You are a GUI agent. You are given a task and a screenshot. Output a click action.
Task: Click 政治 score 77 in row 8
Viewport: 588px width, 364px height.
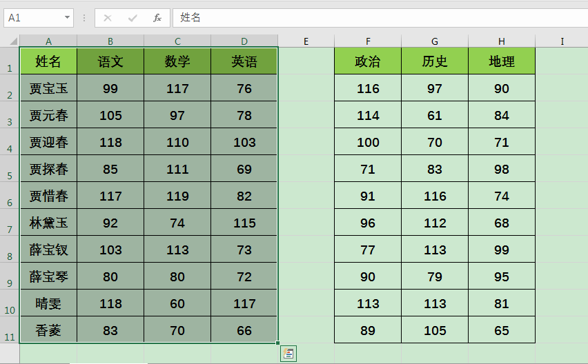[x=368, y=250]
